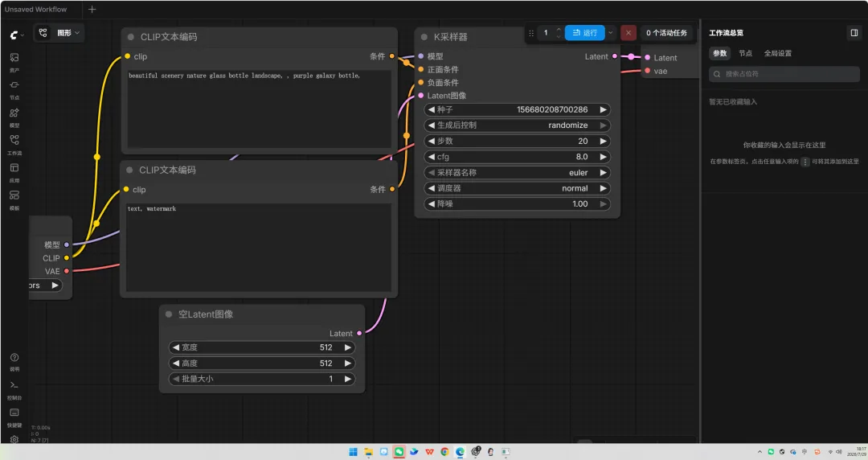Open the 应用 apps sidebar panel
This screenshot has width=868, height=460.
(x=14, y=172)
